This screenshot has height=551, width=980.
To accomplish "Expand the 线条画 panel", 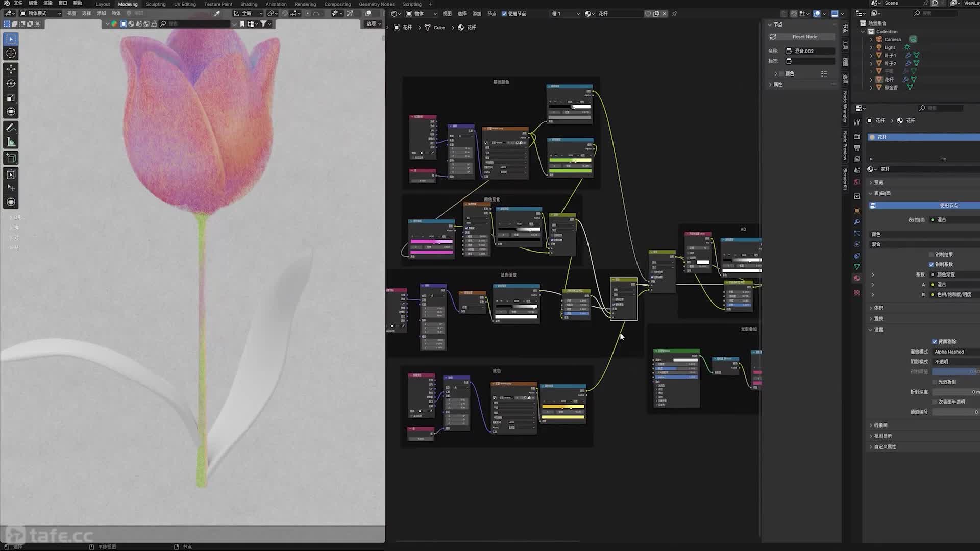I will (x=871, y=425).
